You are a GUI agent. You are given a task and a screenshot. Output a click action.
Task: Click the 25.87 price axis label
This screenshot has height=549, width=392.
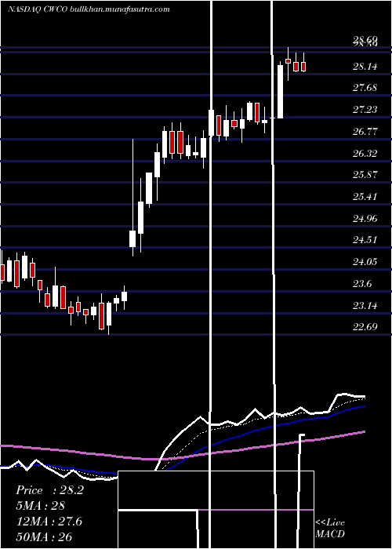pyautogui.click(x=365, y=175)
